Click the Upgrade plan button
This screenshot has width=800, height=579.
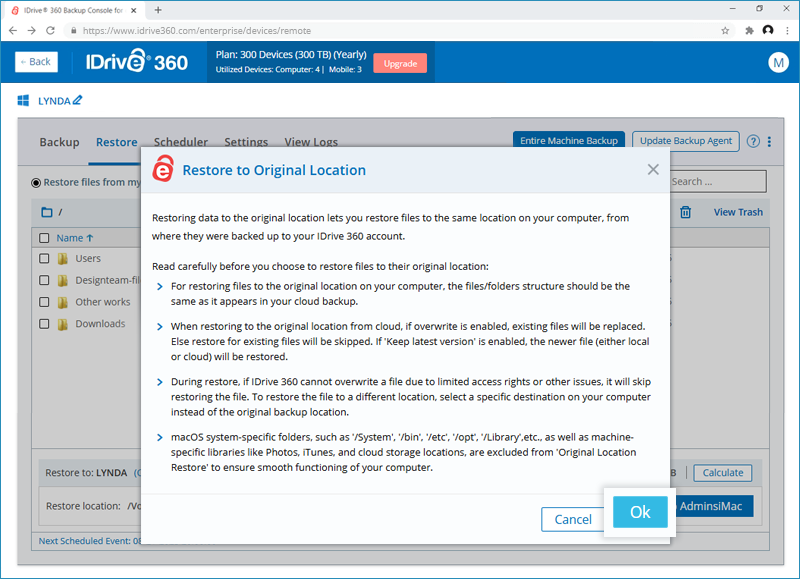pos(400,63)
